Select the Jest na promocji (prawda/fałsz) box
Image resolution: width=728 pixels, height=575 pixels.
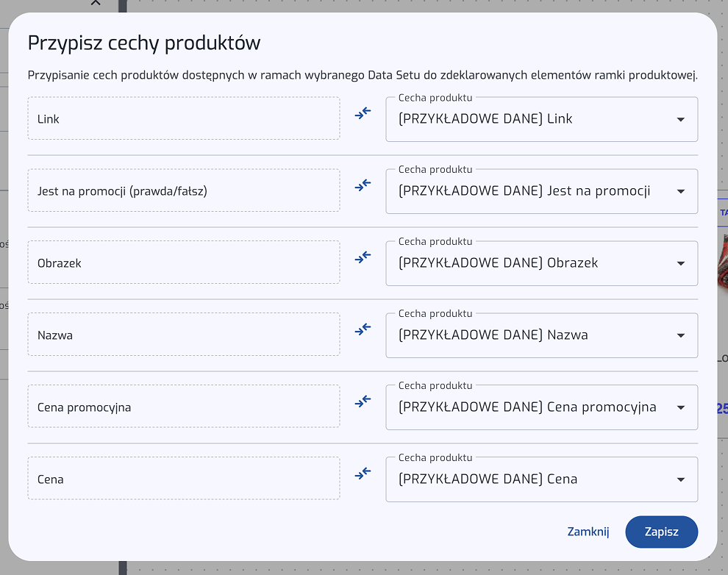[x=184, y=190]
